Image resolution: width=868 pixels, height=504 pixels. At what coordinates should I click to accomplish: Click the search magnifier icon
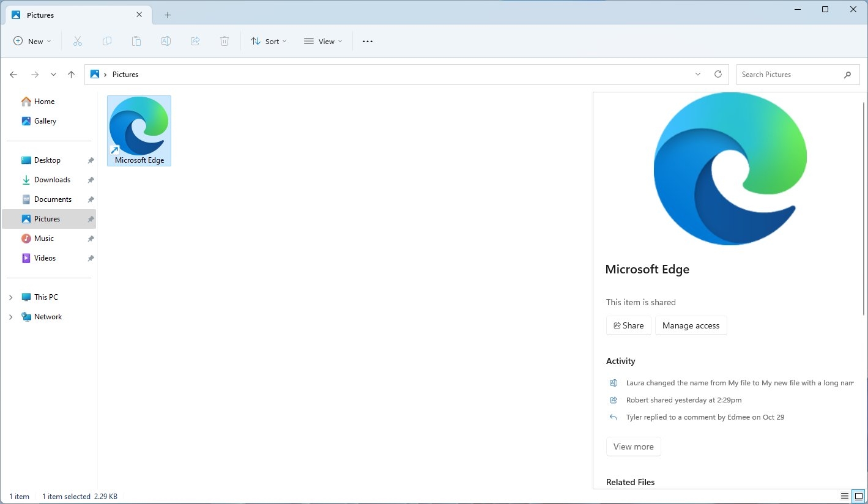[x=847, y=75]
